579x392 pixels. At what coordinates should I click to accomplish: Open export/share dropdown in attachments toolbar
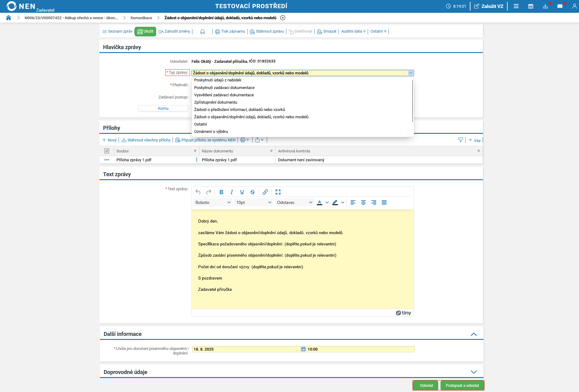pos(259,140)
